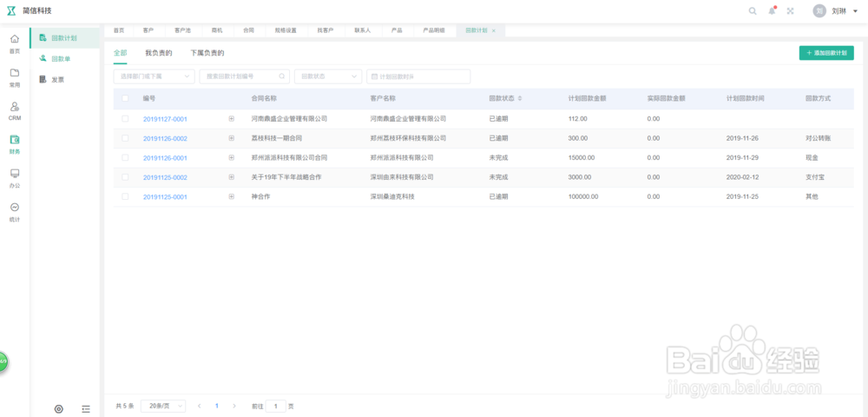Image resolution: width=868 pixels, height=417 pixels.
Task: Click the 简信科技 hourglass logo
Action: click(11, 11)
